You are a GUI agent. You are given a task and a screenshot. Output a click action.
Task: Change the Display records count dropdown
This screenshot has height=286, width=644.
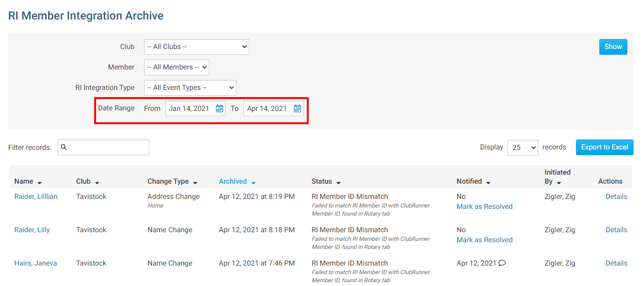(x=522, y=148)
